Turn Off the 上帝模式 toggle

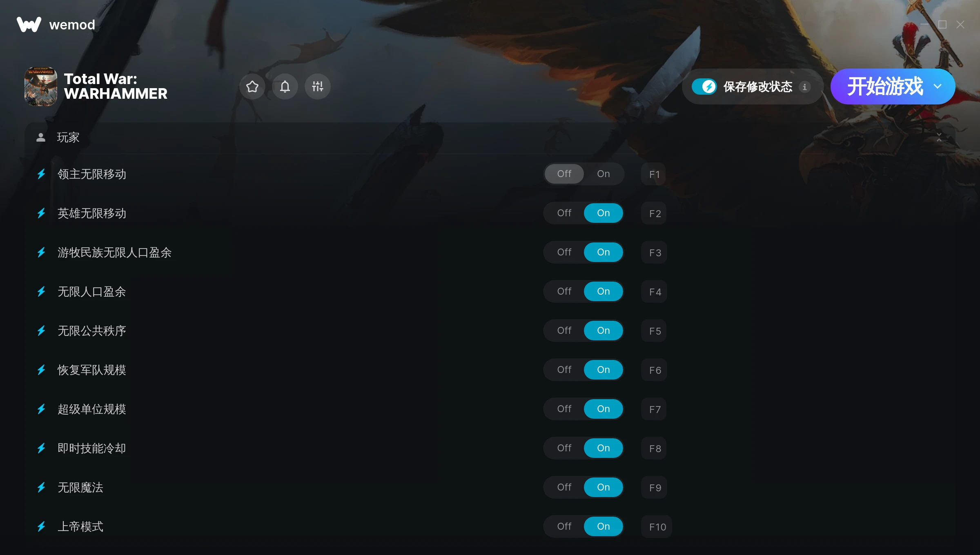[x=564, y=526]
